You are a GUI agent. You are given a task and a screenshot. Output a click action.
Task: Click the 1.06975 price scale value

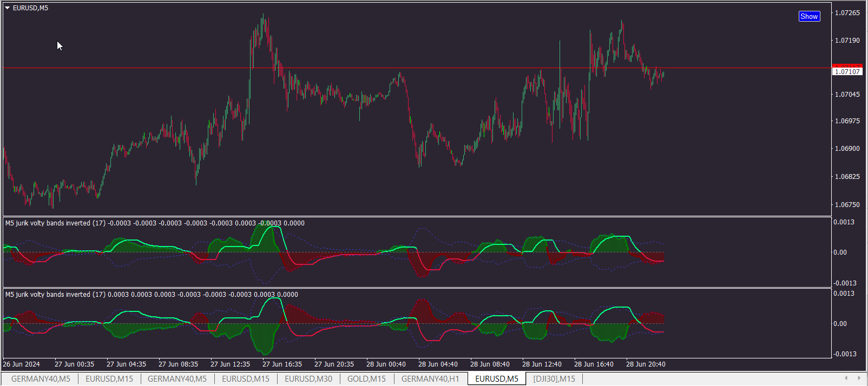(x=847, y=121)
